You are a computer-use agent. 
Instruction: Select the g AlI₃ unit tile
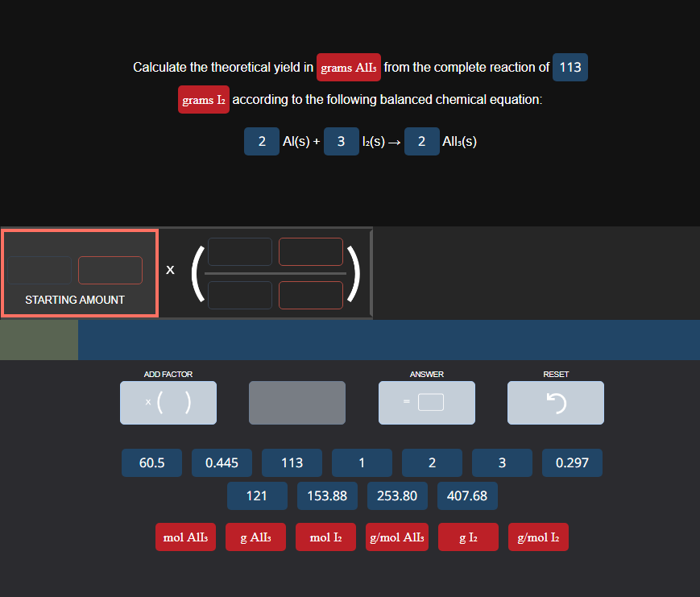coord(255,537)
